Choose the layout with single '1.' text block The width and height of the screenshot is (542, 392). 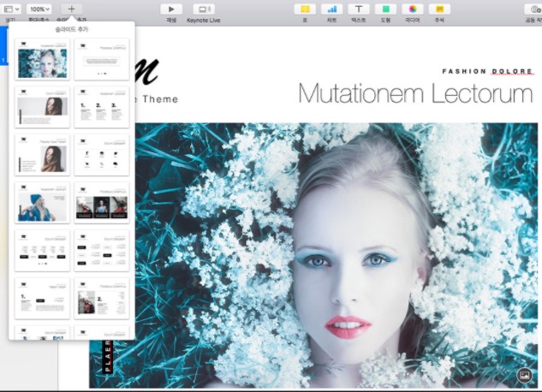pos(42,299)
